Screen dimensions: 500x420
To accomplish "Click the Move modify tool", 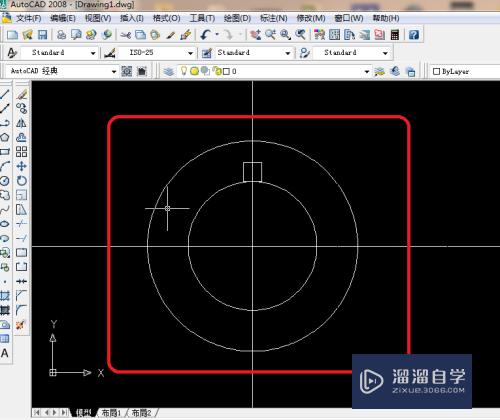I will coord(22,166).
